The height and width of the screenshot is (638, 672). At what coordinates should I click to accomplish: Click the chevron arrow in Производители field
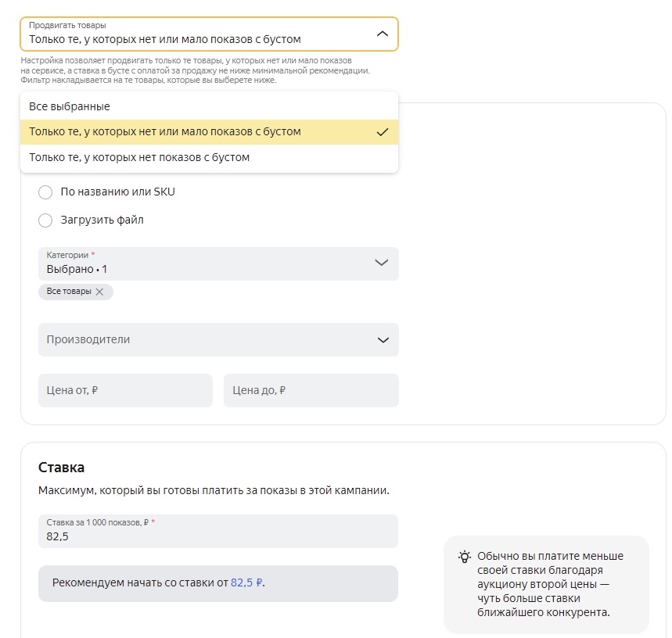[383, 340]
